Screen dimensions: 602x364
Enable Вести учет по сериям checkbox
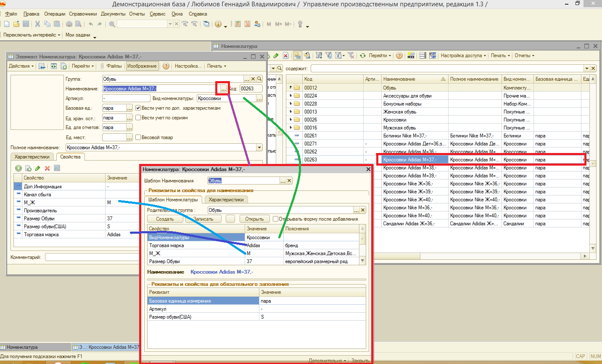138,118
